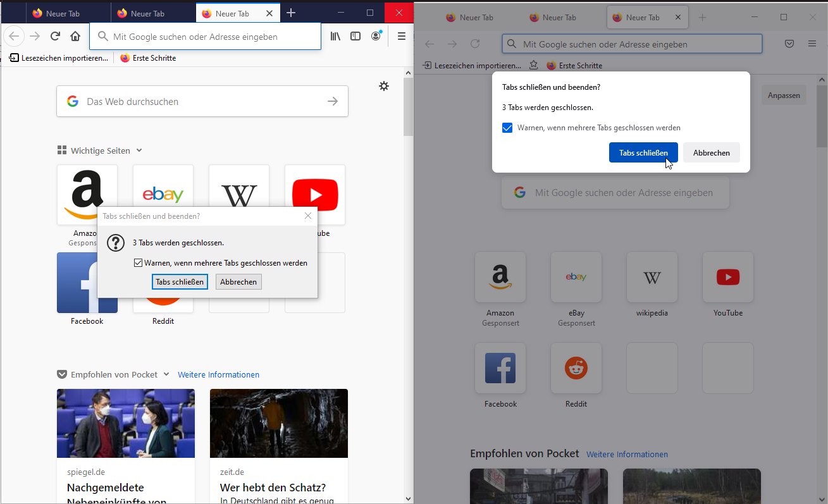The image size is (828, 504).
Task: Open the home page via the house icon
Action: 75,36
